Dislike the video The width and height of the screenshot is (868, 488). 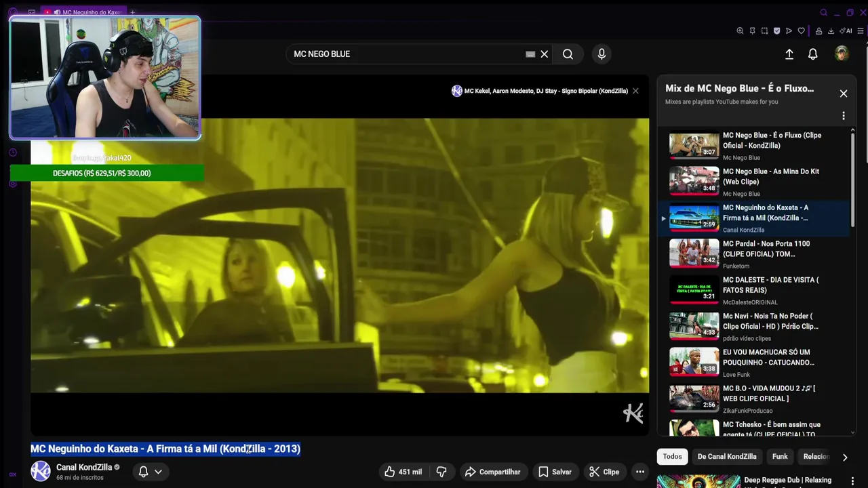click(x=441, y=472)
